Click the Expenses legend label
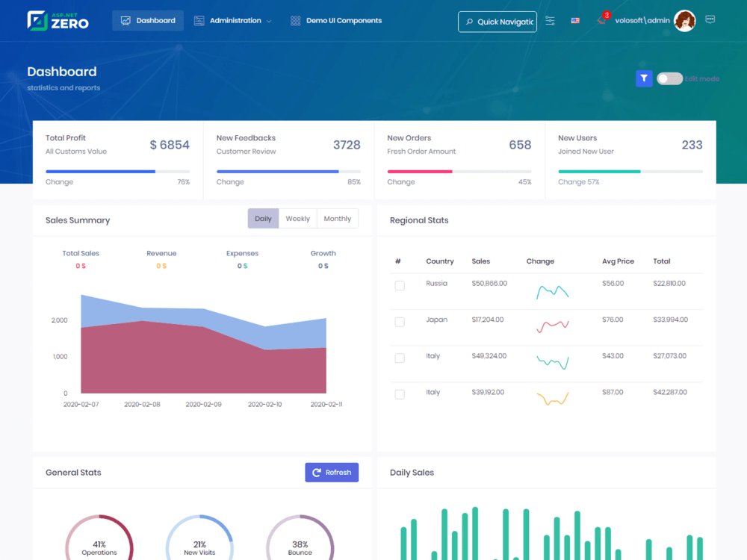Screen dimensions: 747x560 243,253
